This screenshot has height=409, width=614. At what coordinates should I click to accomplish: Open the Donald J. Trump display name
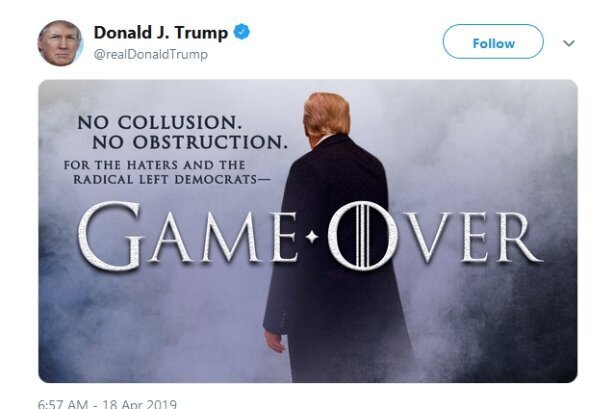tap(161, 33)
